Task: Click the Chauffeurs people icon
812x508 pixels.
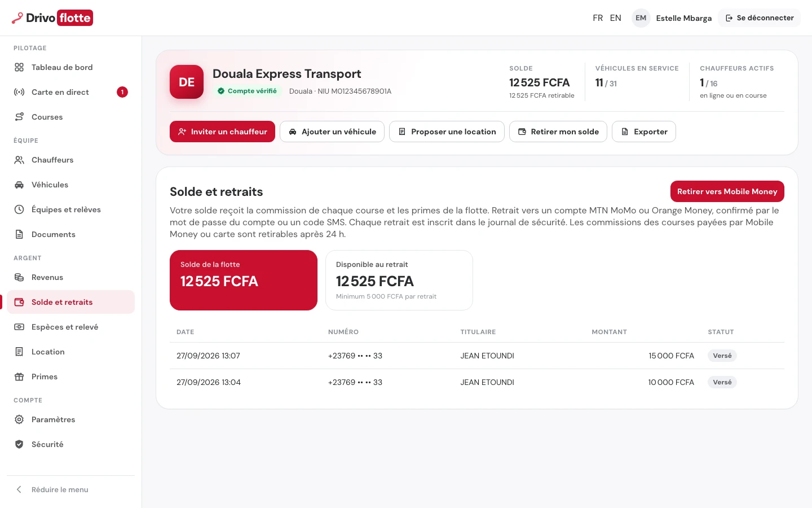Action: (19, 160)
